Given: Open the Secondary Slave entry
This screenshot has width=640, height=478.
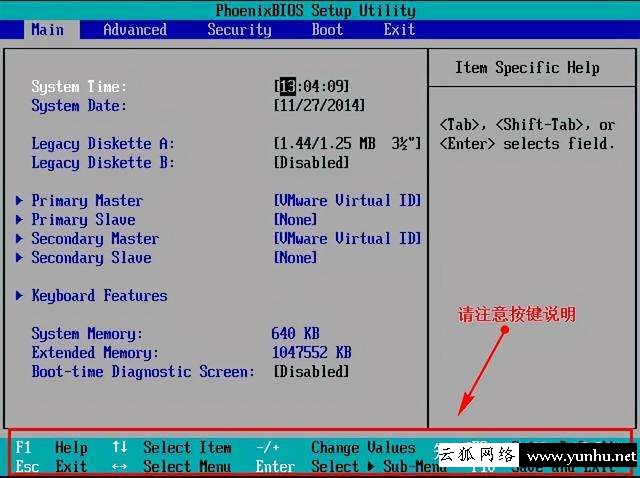Looking at the screenshot, I should (91, 258).
